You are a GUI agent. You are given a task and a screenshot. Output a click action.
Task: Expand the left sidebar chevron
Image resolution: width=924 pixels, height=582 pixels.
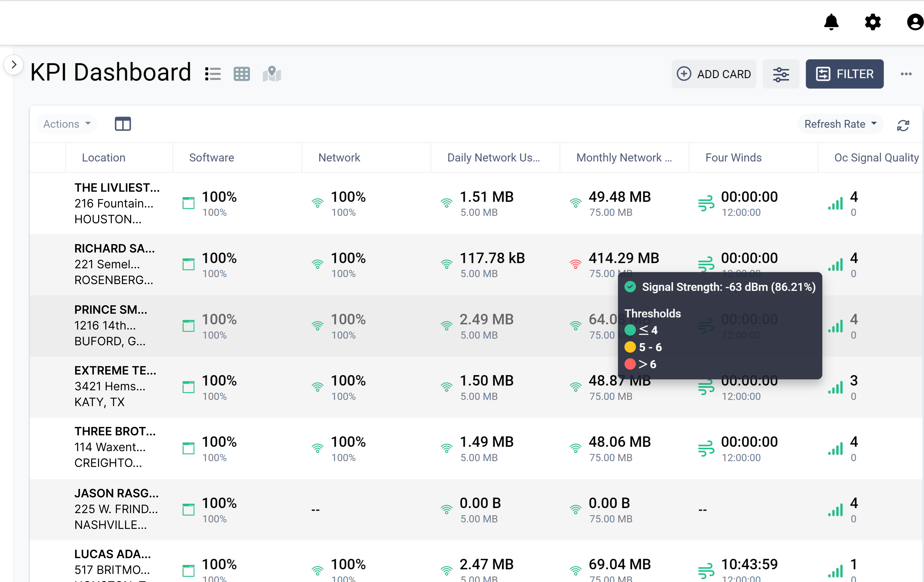[x=14, y=64]
